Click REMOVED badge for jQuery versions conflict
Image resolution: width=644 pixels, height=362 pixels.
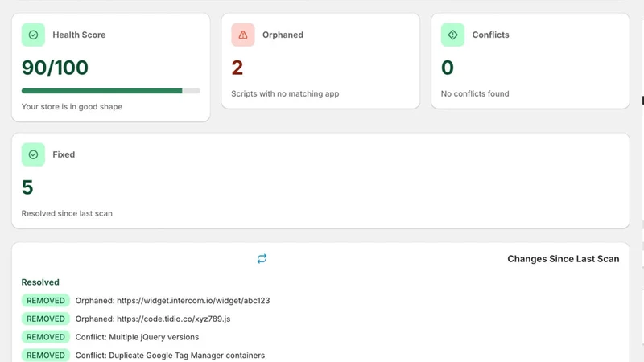click(46, 337)
